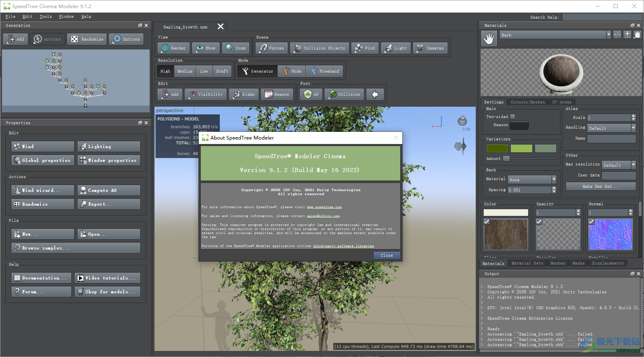Click the Atlas Scale stepper arrows

(x=633, y=118)
